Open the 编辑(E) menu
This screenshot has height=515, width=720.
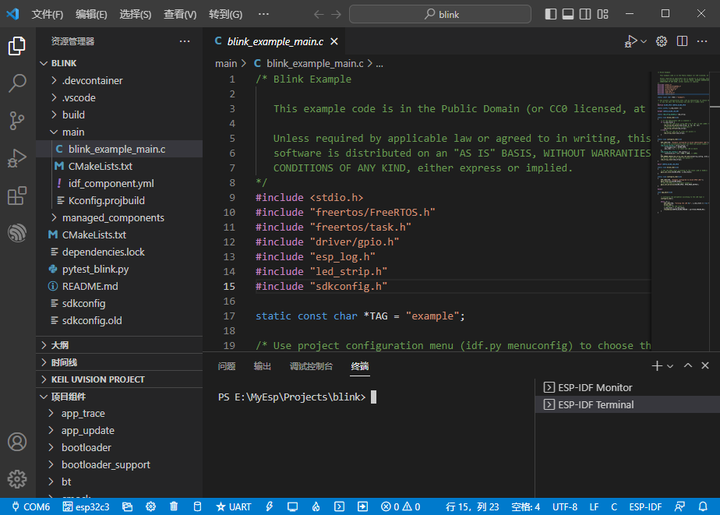click(x=91, y=14)
